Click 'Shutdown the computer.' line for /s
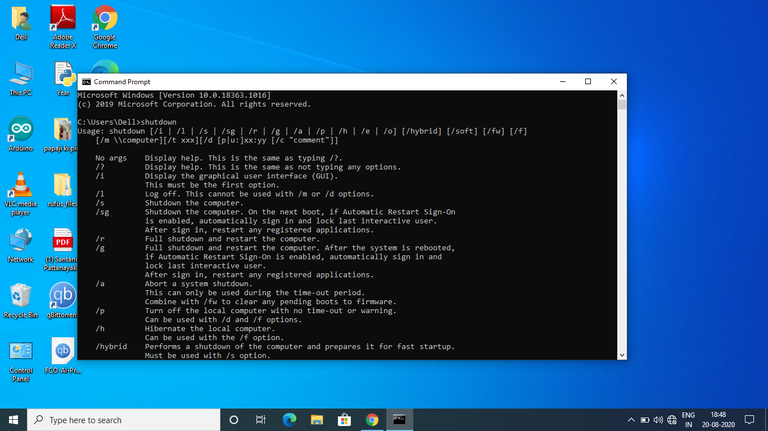Screen dimensions: 768x431 click(194, 203)
